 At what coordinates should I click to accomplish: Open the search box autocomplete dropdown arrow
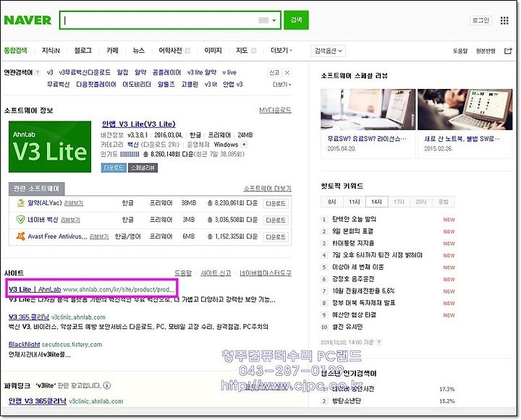click(274, 20)
